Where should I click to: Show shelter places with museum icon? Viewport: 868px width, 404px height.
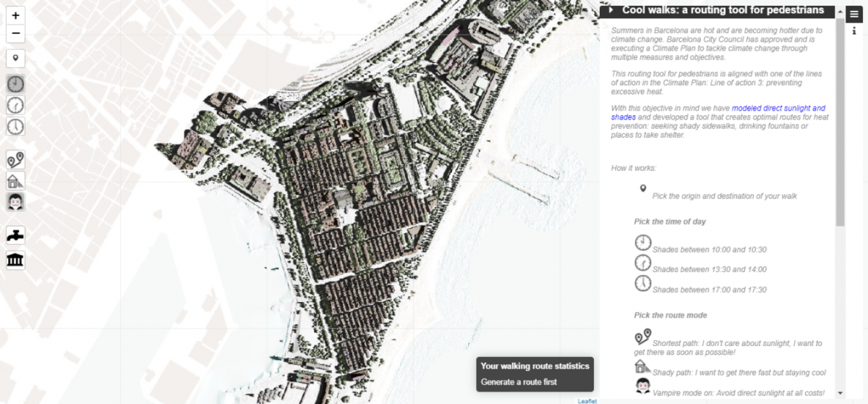click(x=15, y=260)
